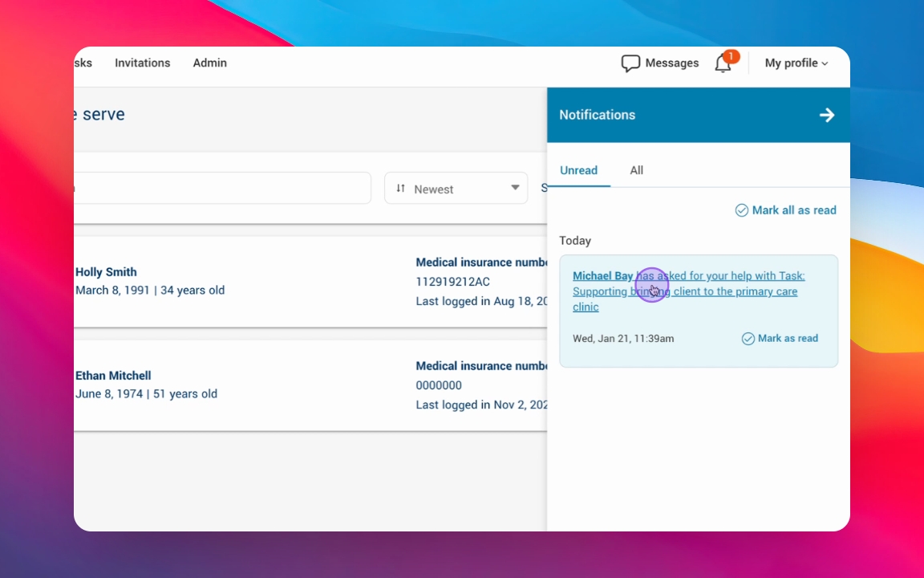Go to the Admin section
This screenshot has width=924, height=578.
click(210, 63)
